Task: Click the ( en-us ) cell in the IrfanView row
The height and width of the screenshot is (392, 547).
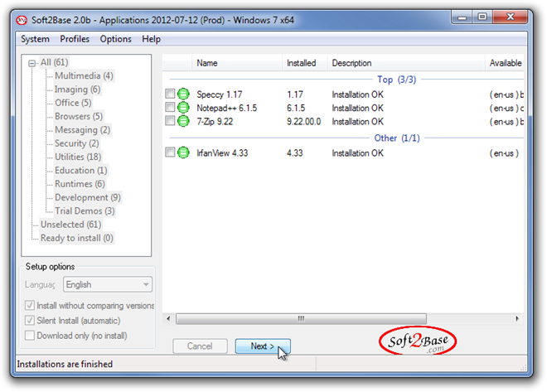Action: [504, 153]
